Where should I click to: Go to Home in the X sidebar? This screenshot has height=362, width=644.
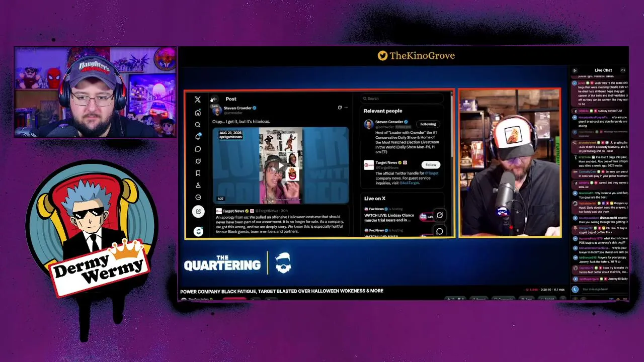(x=198, y=113)
